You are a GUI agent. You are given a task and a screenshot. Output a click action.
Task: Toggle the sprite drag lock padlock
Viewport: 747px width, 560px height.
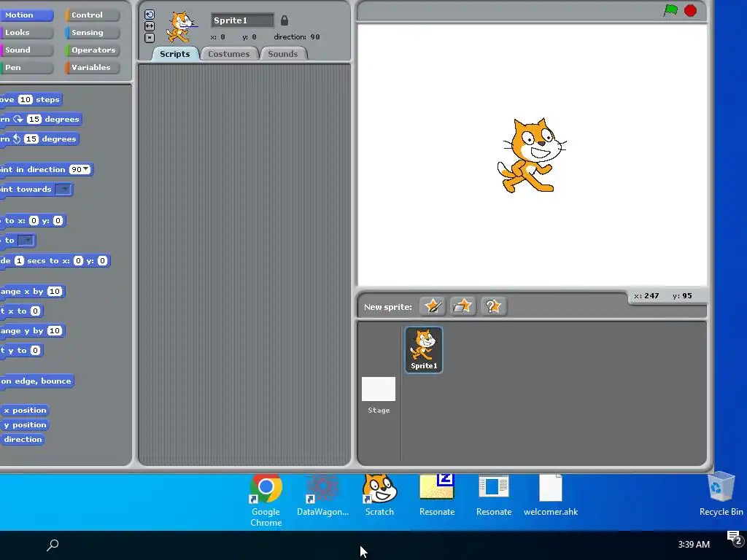coord(285,20)
